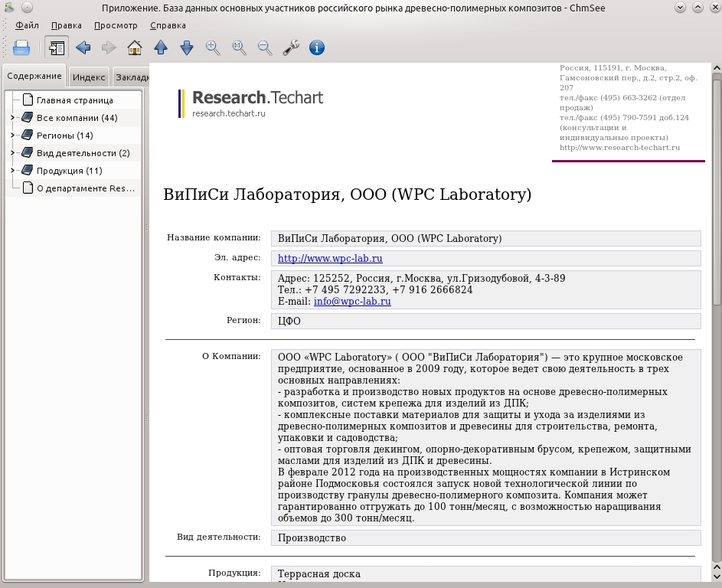This screenshot has width=722, height=588.
Task: Click the page icon beside Главная страница
Action: pyautogui.click(x=28, y=100)
